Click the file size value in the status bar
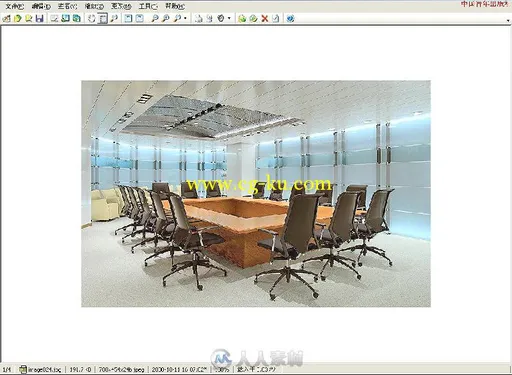Image resolution: width=512 pixels, height=375 pixels. tap(80, 370)
